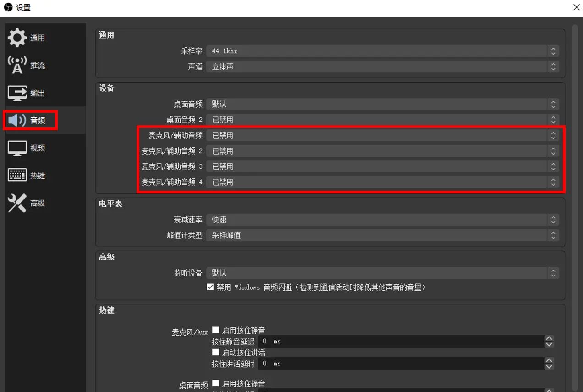Go to the 视频 settings tab
Image resolution: width=583 pixels, height=392 pixels.
(45, 148)
